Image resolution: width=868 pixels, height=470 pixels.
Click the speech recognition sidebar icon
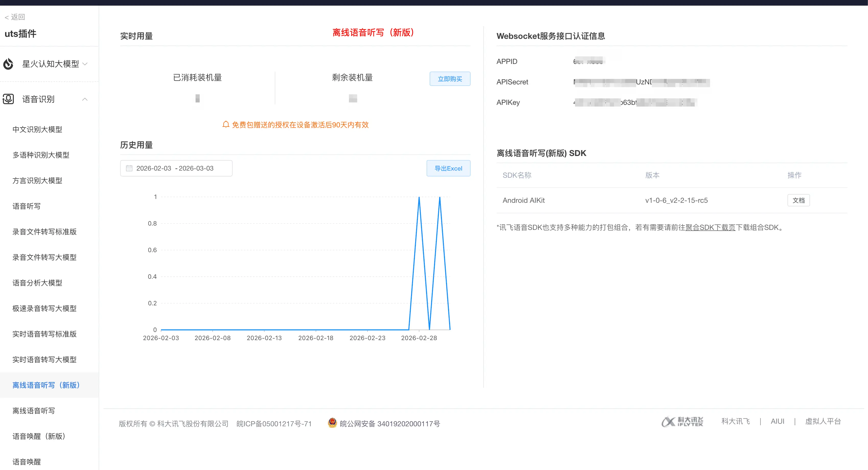8,99
